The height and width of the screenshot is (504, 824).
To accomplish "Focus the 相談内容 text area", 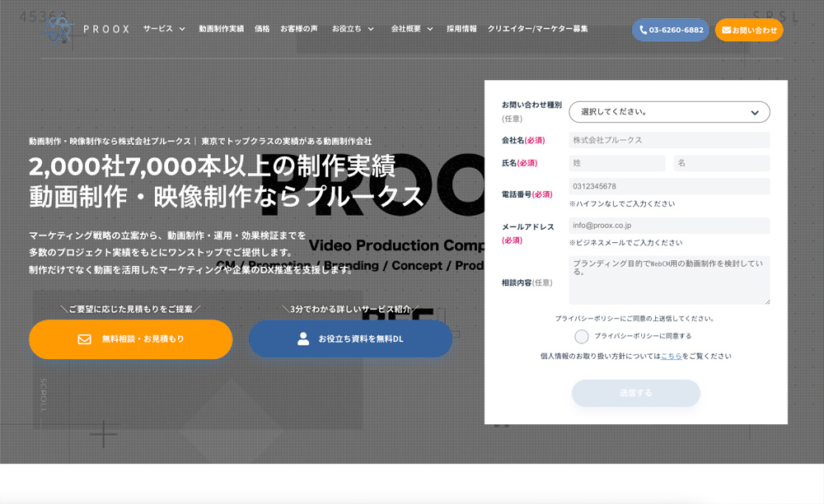I will [x=669, y=280].
